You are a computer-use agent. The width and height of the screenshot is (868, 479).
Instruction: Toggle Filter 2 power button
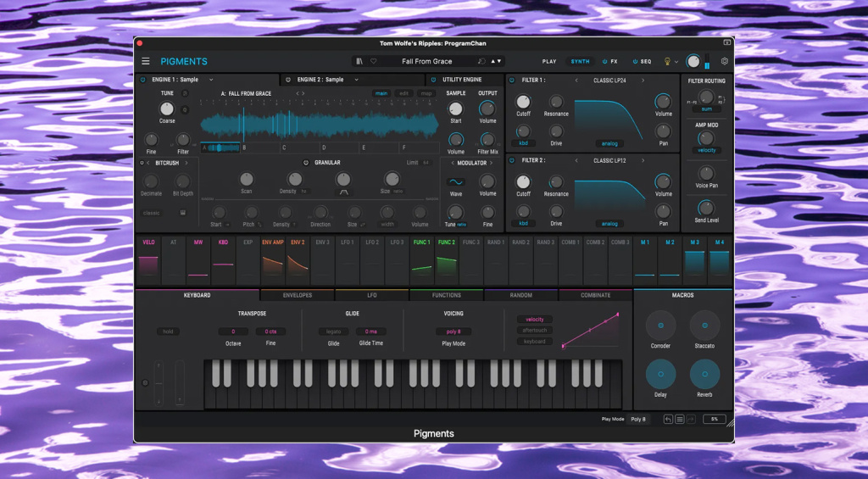tap(511, 160)
